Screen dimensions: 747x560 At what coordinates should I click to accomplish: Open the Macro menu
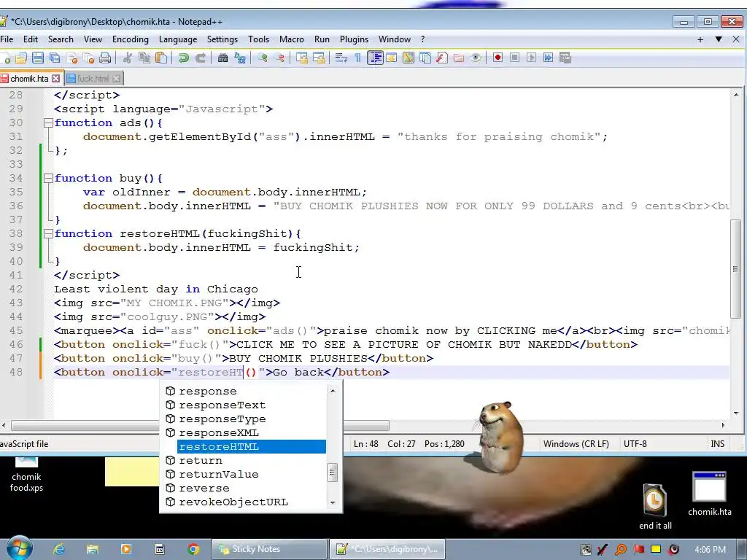[292, 39]
